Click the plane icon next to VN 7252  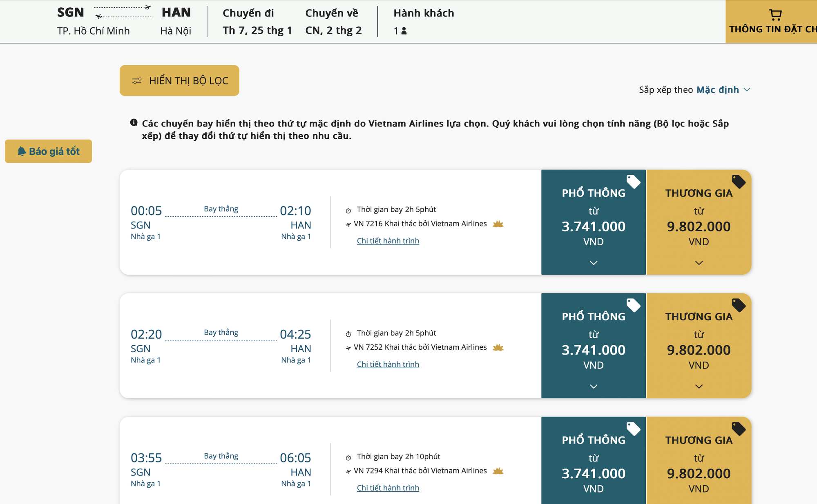click(348, 348)
